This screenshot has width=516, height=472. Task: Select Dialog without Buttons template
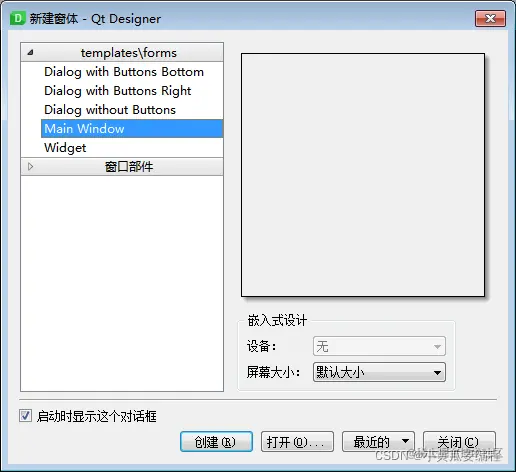coord(110,110)
